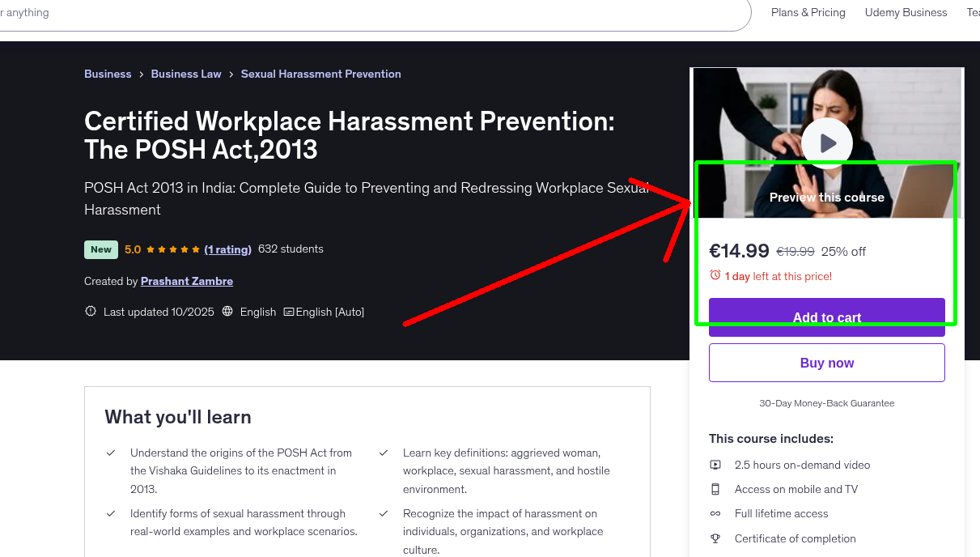Click the infinity icon next to 'Full lifetime access'
The image size is (980, 557).
[715, 513]
